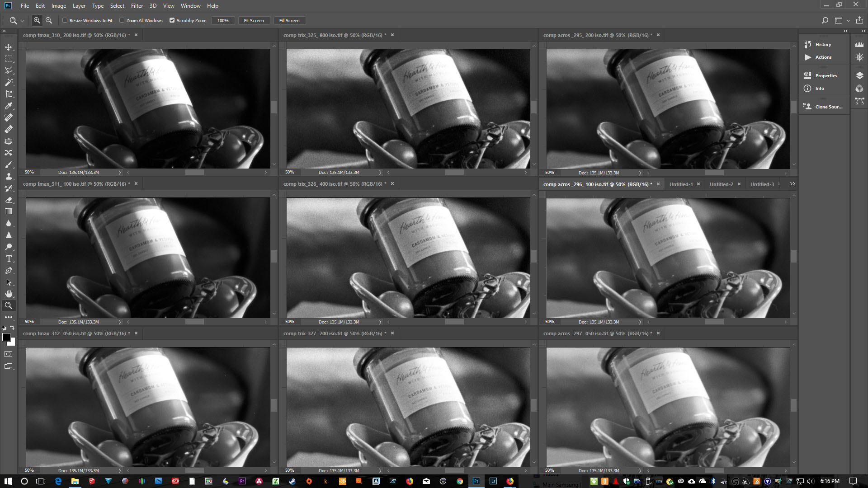
Task: Expand hidden document tabs with double chevron
Action: (792, 184)
